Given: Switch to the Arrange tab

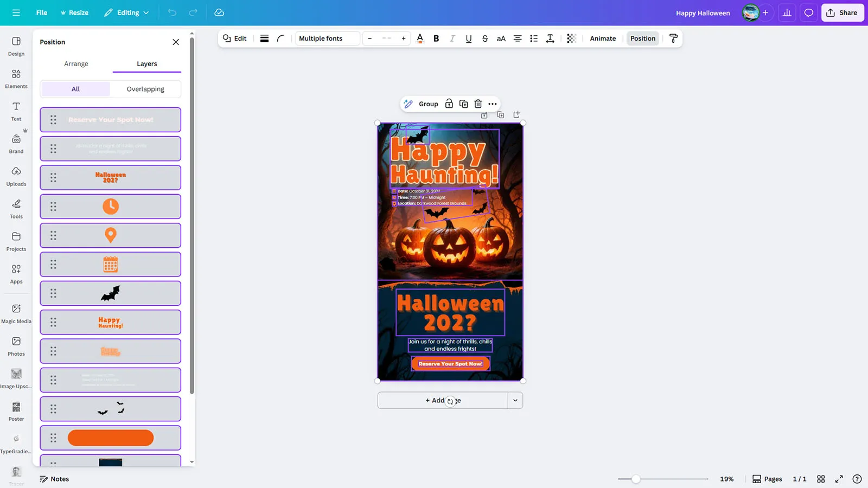Looking at the screenshot, I should 76,64.
